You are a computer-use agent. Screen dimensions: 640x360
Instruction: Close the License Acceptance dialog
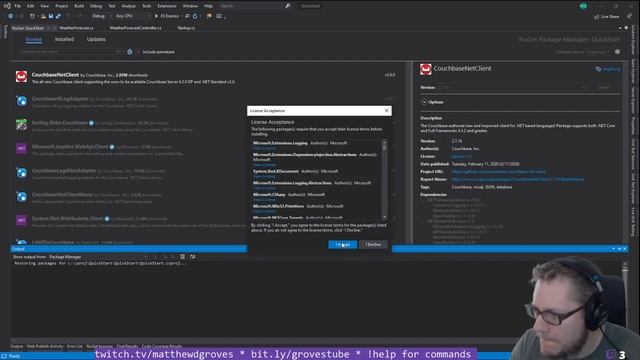click(387, 111)
